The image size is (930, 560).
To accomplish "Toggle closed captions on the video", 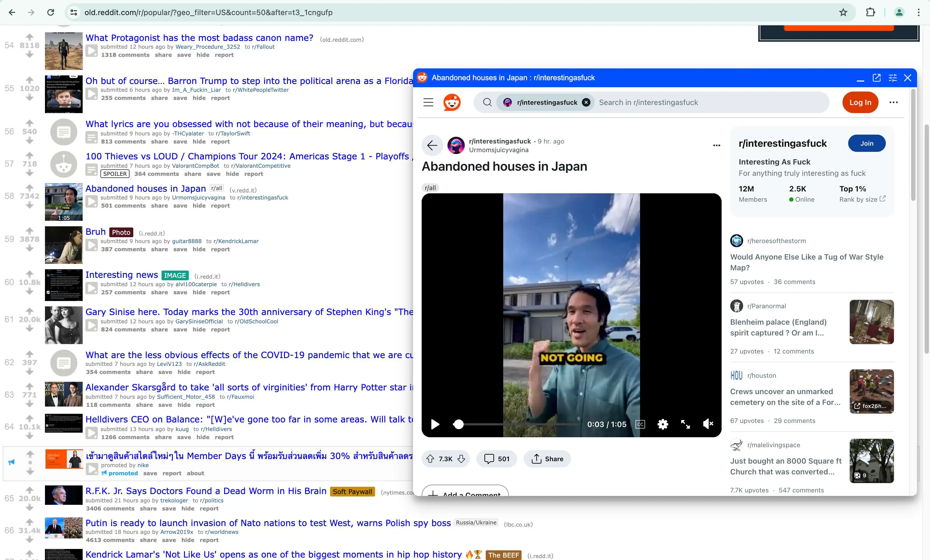I will 640,424.
